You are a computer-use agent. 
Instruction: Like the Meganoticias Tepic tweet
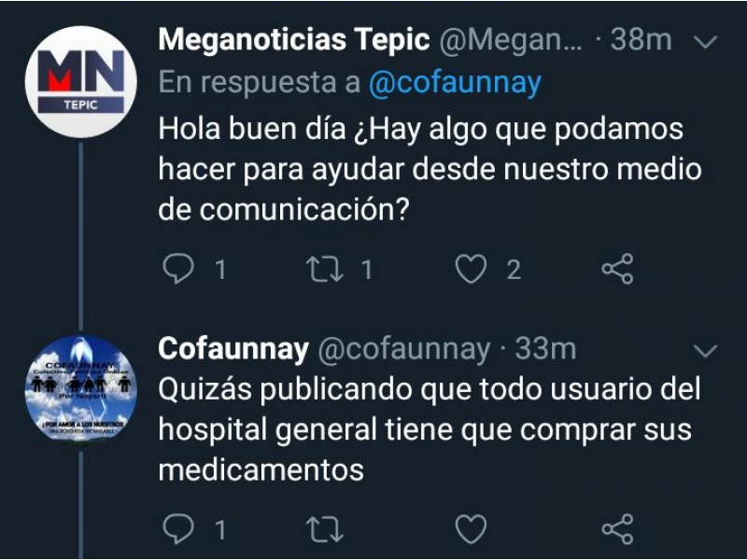point(471,269)
